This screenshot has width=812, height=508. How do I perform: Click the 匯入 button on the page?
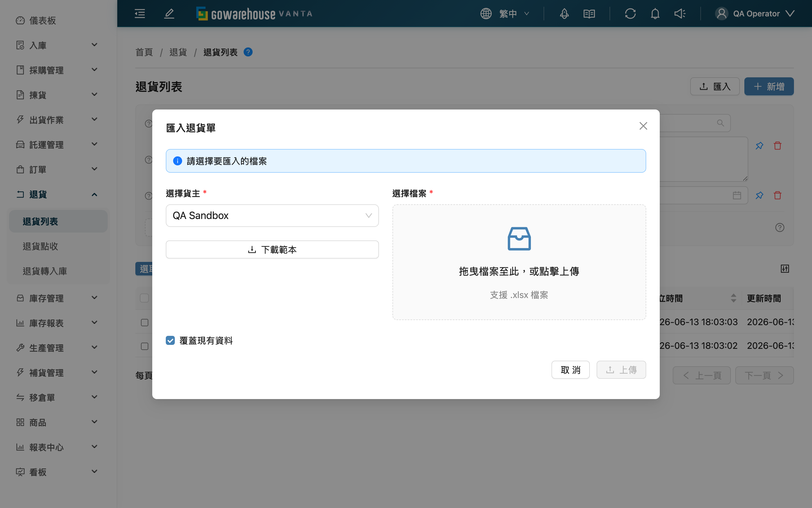click(x=715, y=86)
